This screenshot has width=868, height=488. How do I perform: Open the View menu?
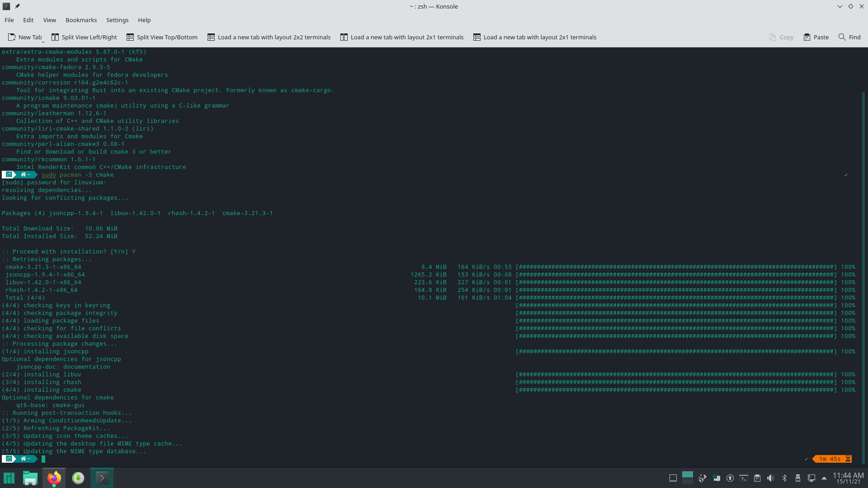pyautogui.click(x=49, y=20)
